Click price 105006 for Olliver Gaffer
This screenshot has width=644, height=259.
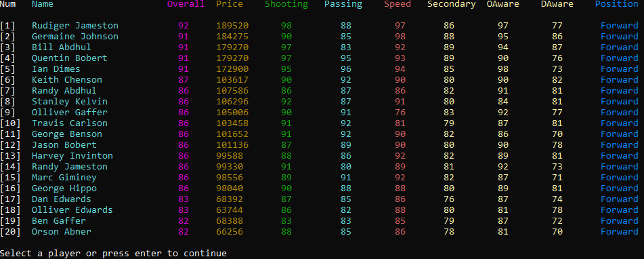click(x=232, y=113)
